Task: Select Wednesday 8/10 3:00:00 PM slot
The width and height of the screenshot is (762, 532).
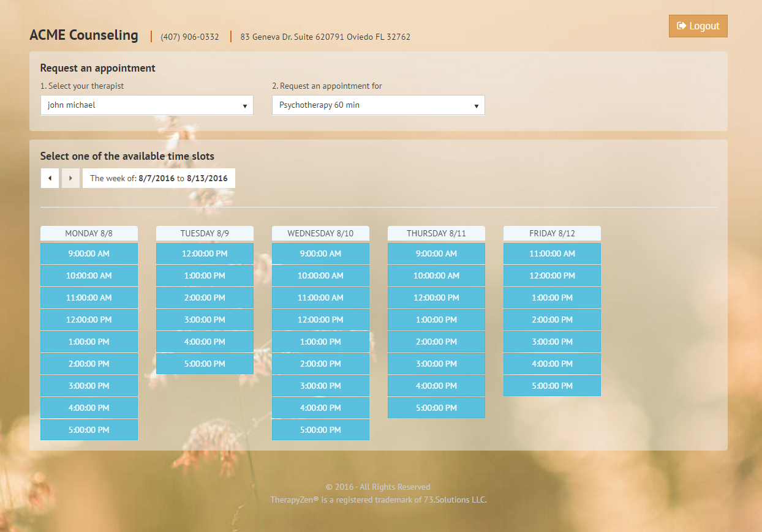Action: coord(320,386)
